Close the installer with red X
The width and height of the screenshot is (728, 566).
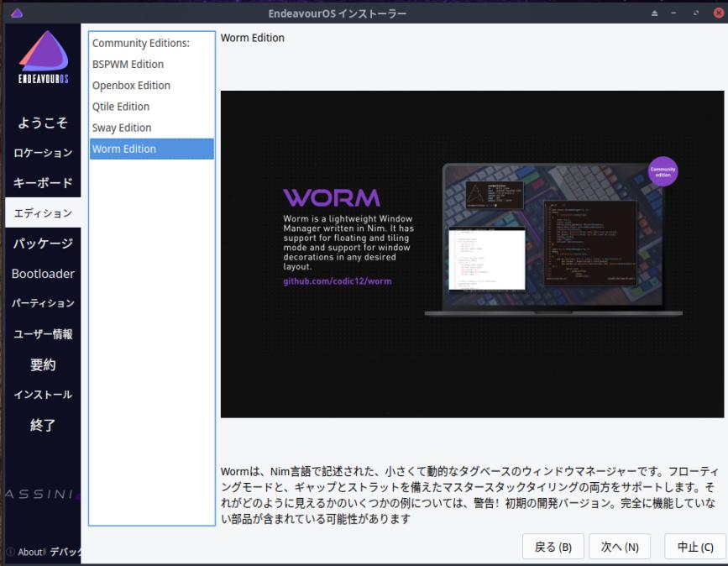[x=718, y=13]
